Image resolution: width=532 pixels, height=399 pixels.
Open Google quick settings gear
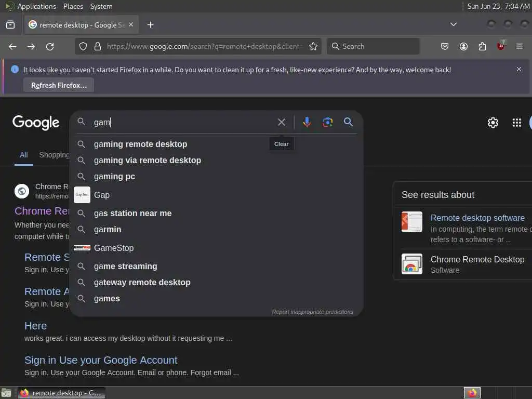[493, 123]
